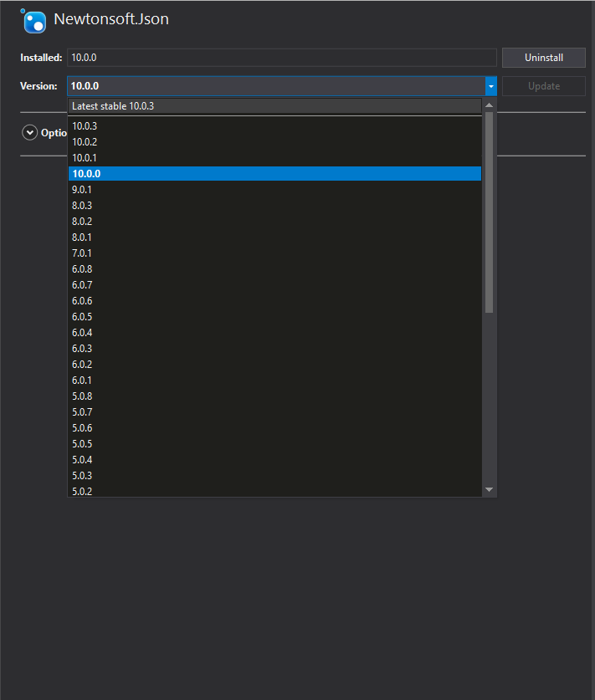Image resolution: width=595 pixels, height=700 pixels.
Task: Select version 6.0.6
Action: click(274, 301)
